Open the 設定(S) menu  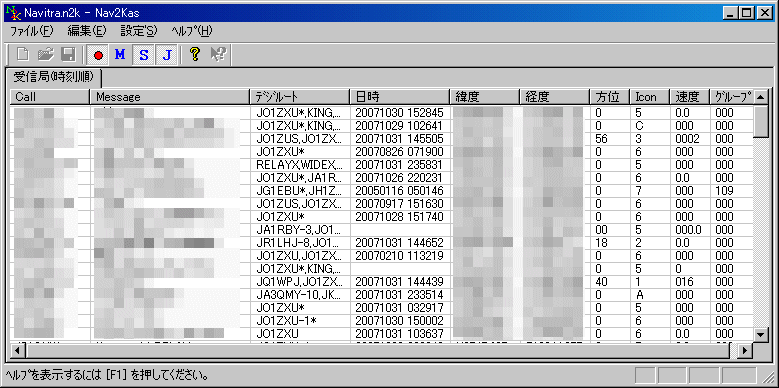point(139,31)
